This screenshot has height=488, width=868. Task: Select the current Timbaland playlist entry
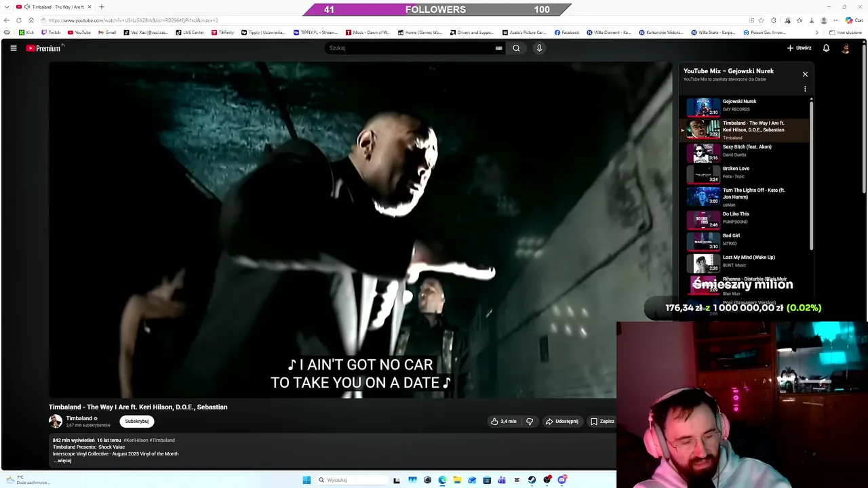tap(745, 129)
